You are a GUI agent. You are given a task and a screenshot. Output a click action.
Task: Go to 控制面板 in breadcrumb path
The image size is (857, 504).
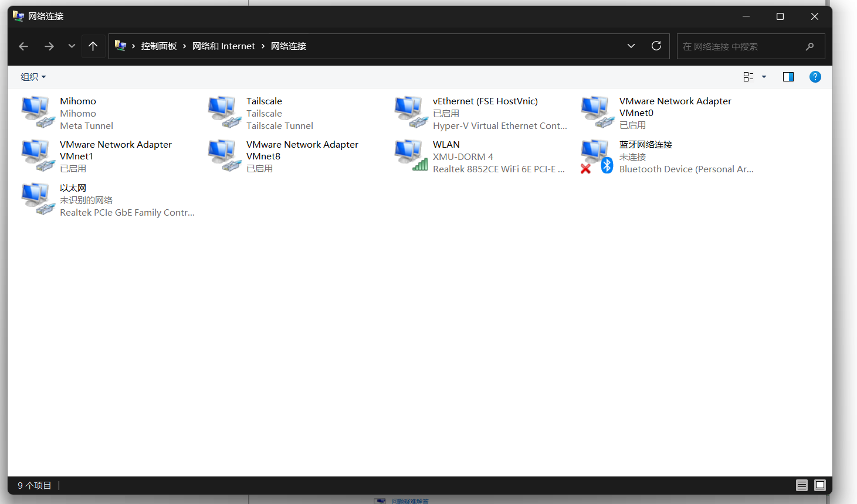(158, 46)
